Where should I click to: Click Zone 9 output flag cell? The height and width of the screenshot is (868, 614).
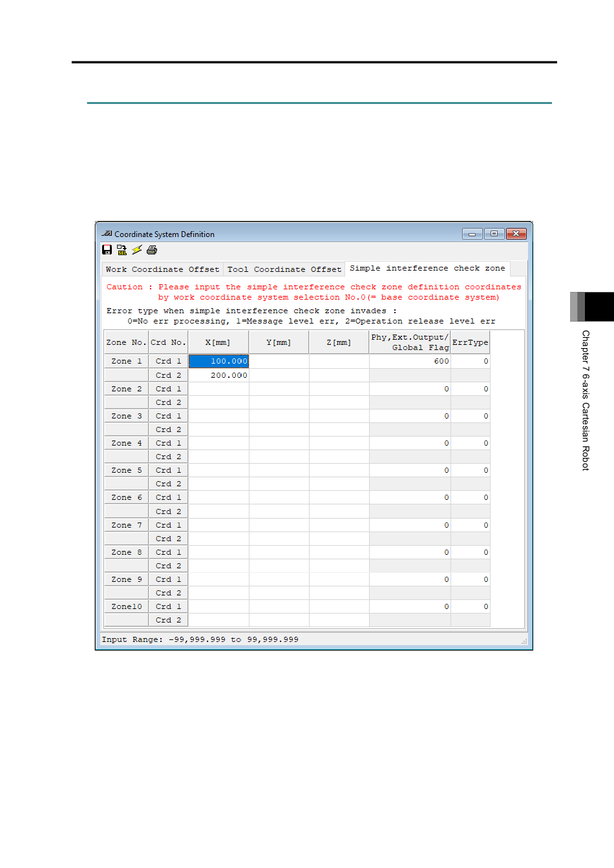[410, 579]
